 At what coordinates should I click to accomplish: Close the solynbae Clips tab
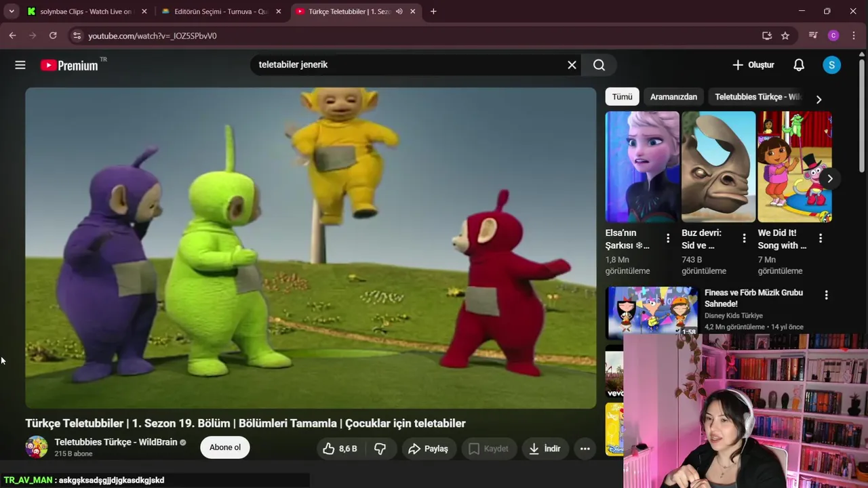[144, 12]
